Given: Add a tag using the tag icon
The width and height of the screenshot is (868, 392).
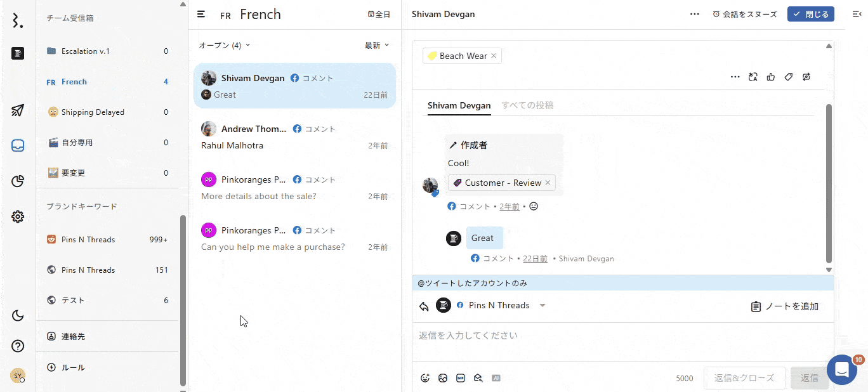Looking at the screenshot, I should tap(789, 77).
